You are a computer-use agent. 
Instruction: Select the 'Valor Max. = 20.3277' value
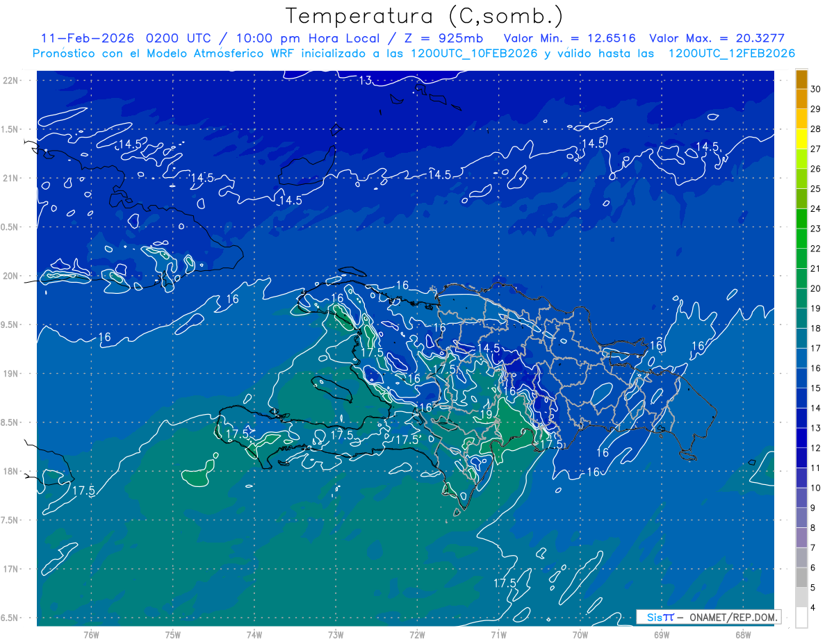click(717, 38)
